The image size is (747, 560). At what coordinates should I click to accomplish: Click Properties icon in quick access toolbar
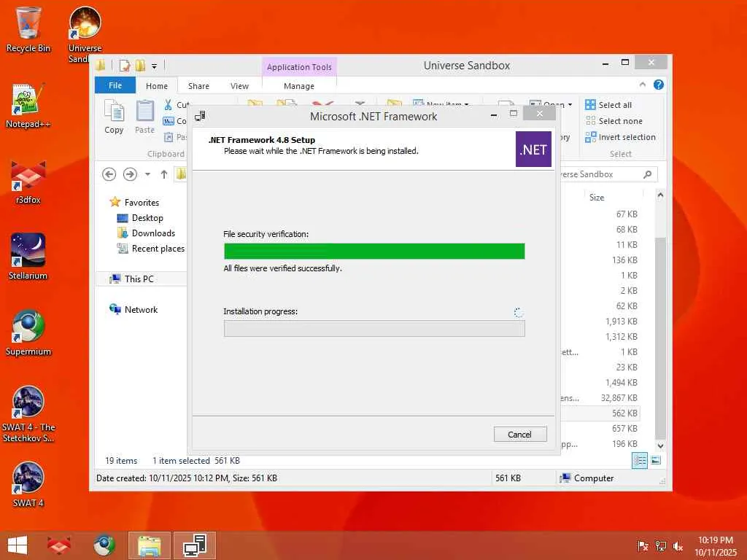tap(125, 65)
